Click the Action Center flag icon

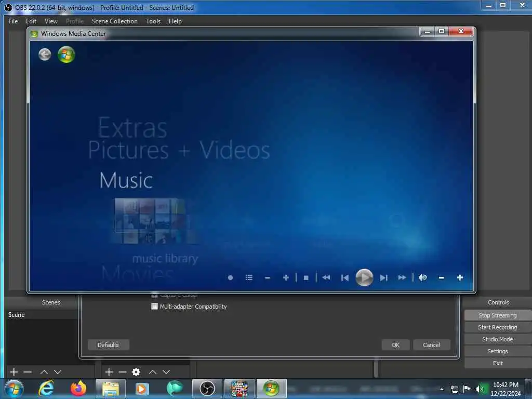pos(467,389)
